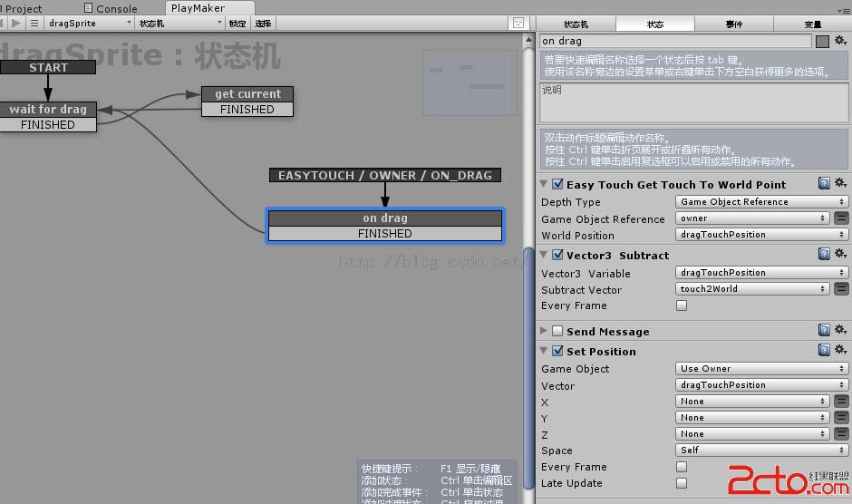Toggle variable button beside Y field
Screen dimensions: 852x504
tap(841, 418)
